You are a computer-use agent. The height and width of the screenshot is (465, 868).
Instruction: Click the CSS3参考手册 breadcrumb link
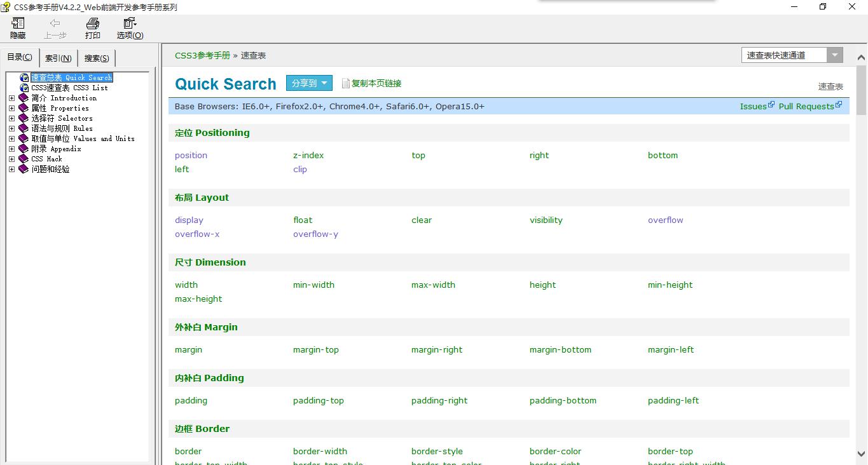click(x=202, y=55)
